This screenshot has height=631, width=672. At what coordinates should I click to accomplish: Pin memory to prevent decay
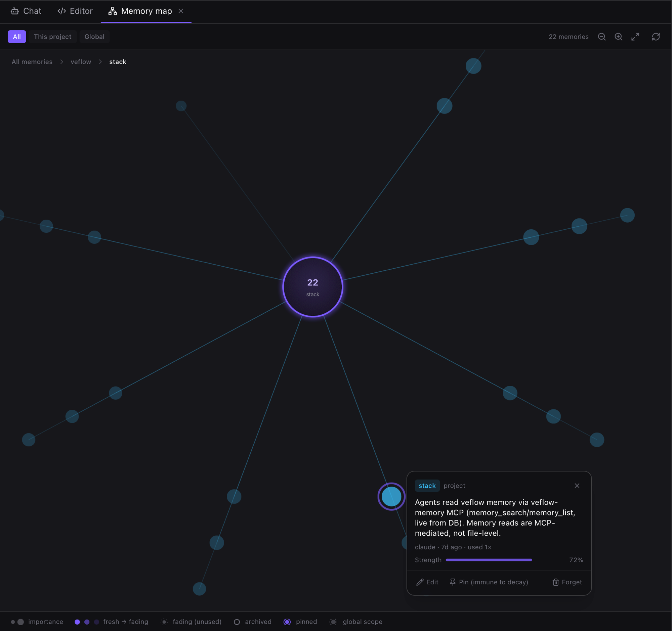pos(489,582)
